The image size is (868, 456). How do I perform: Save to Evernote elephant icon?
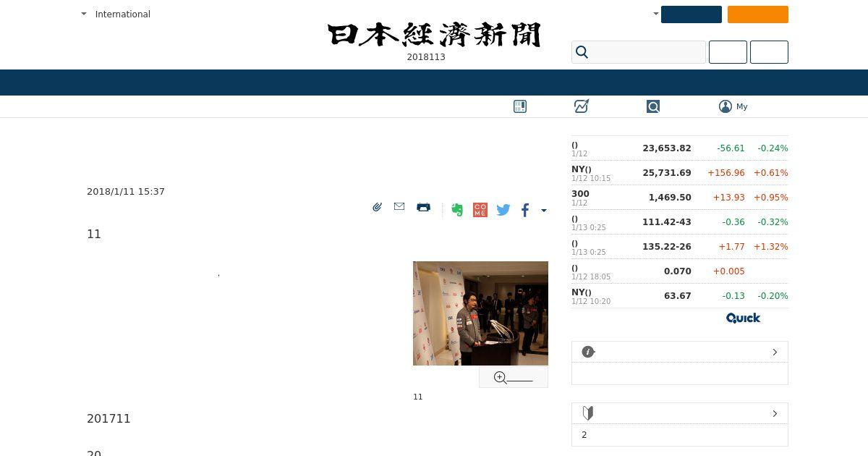pyautogui.click(x=457, y=210)
